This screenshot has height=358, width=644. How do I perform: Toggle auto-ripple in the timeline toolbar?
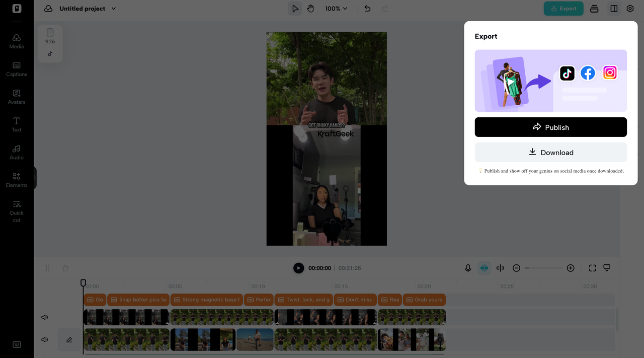pyautogui.click(x=484, y=268)
